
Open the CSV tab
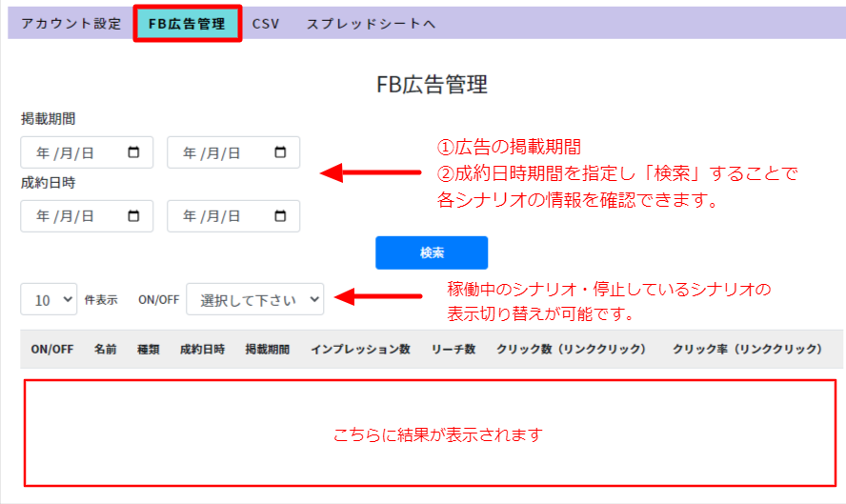point(266,24)
